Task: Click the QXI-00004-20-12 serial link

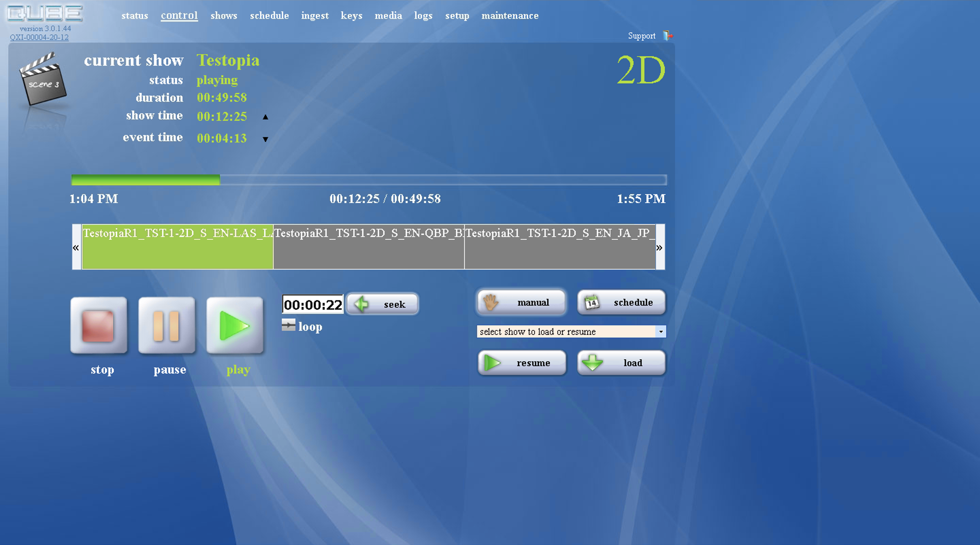Action: (x=39, y=37)
